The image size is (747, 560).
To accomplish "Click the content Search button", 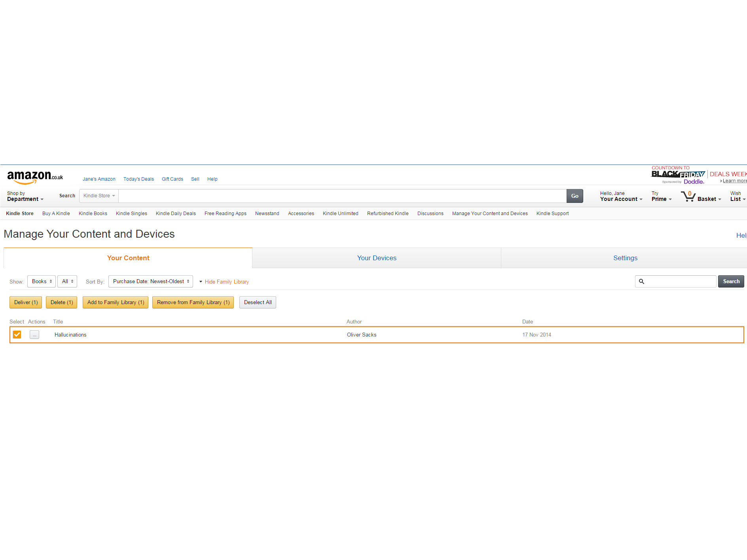I will click(731, 282).
